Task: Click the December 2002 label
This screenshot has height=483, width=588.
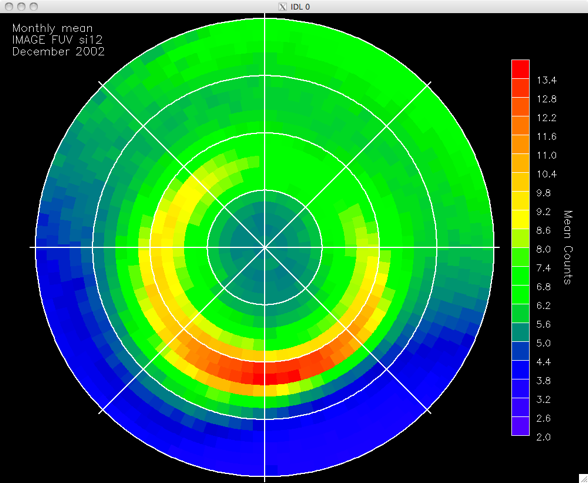Action: pyautogui.click(x=58, y=52)
